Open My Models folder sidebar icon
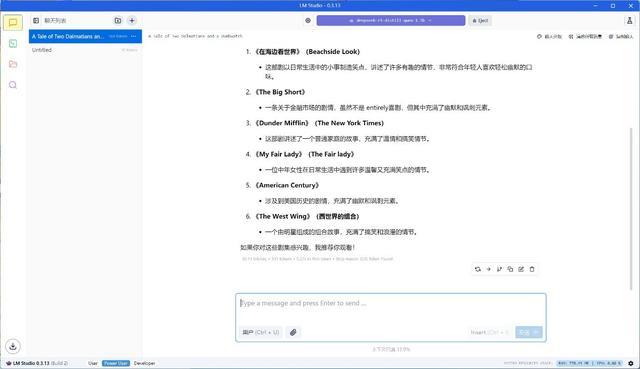The width and height of the screenshot is (640, 369). 13,64
